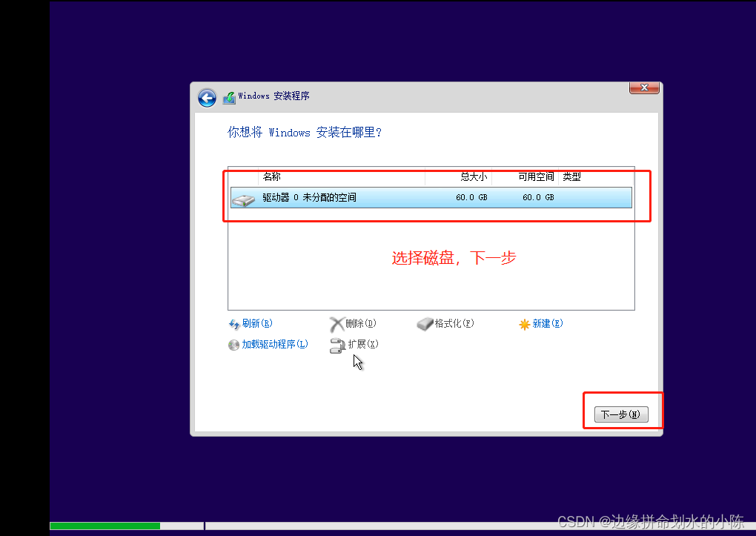Image resolution: width=756 pixels, height=536 pixels.
Task: Click the delete X icon beside 删除
Action: pos(337,324)
